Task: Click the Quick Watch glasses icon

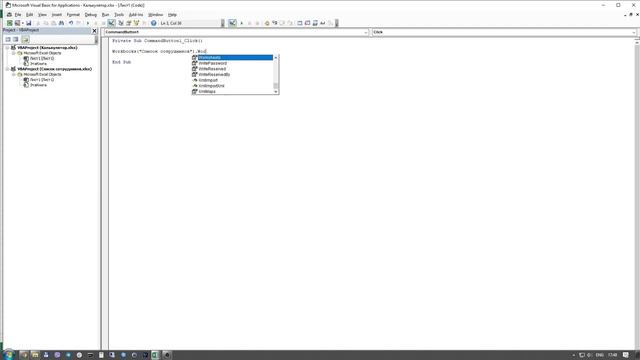Action: click(322, 23)
